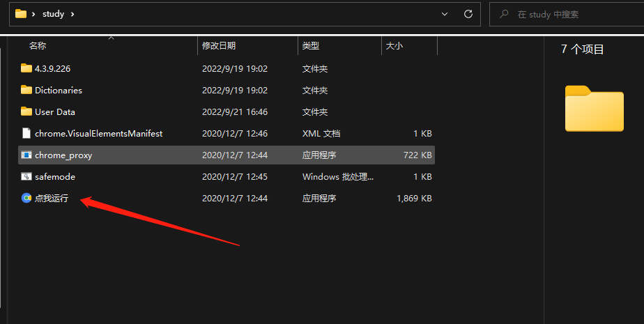The width and height of the screenshot is (644, 324).
Task: Click the chrome.VisualElementsManifest file icon
Action: pyautogui.click(x=26, y=133)
